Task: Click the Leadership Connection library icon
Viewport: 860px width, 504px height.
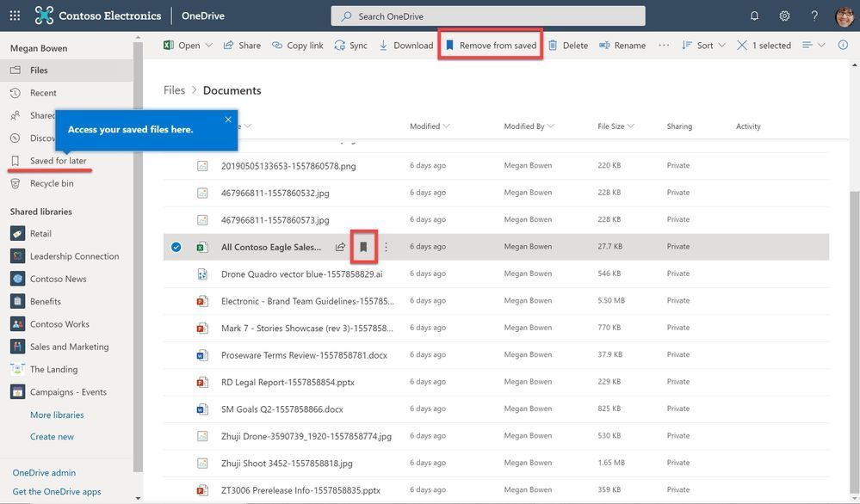Action: (17, 255)
